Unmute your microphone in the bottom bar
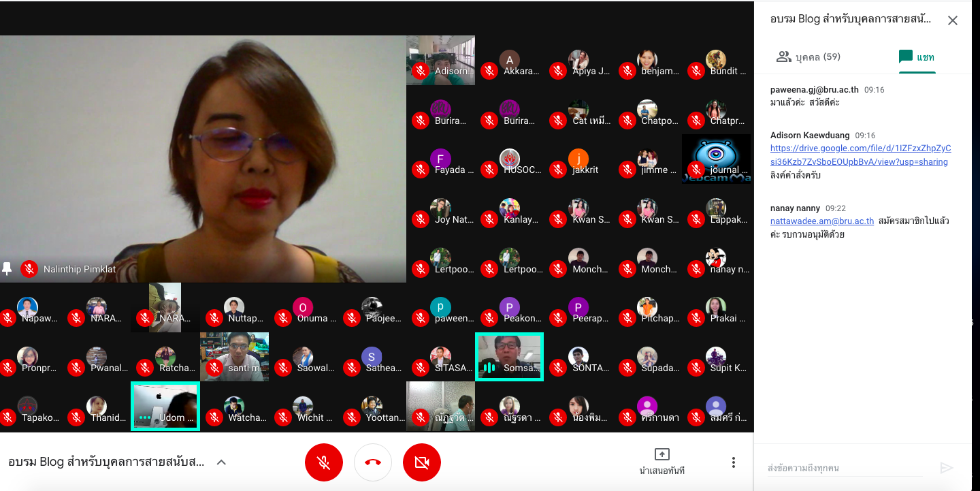Image resolution: width=980 pixels, height=491 pixels. coord(324,463)
